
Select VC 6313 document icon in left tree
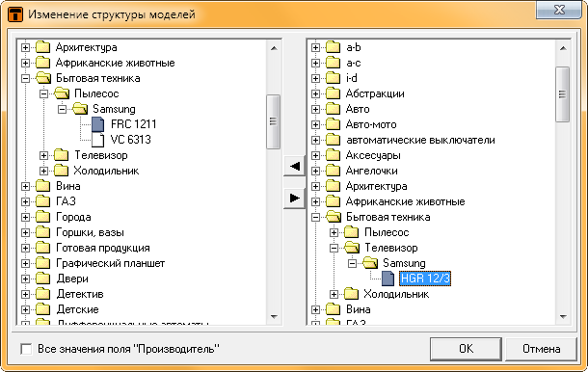pyautogui.click(x=98, y=140)
